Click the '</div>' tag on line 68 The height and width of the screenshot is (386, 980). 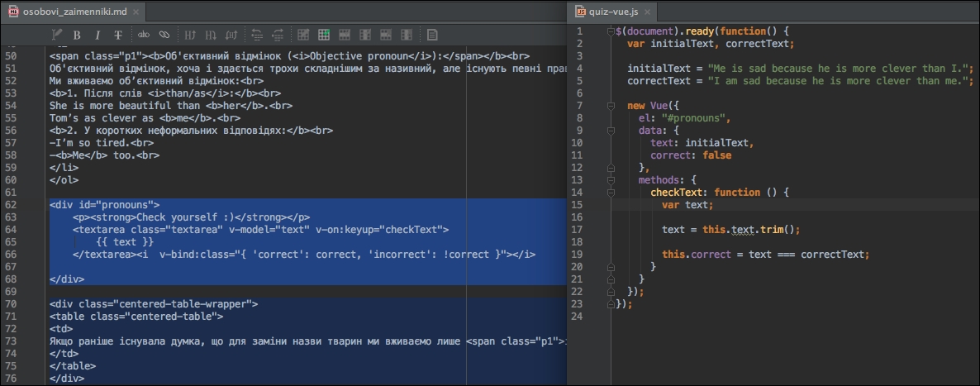(x=66, y=279)
